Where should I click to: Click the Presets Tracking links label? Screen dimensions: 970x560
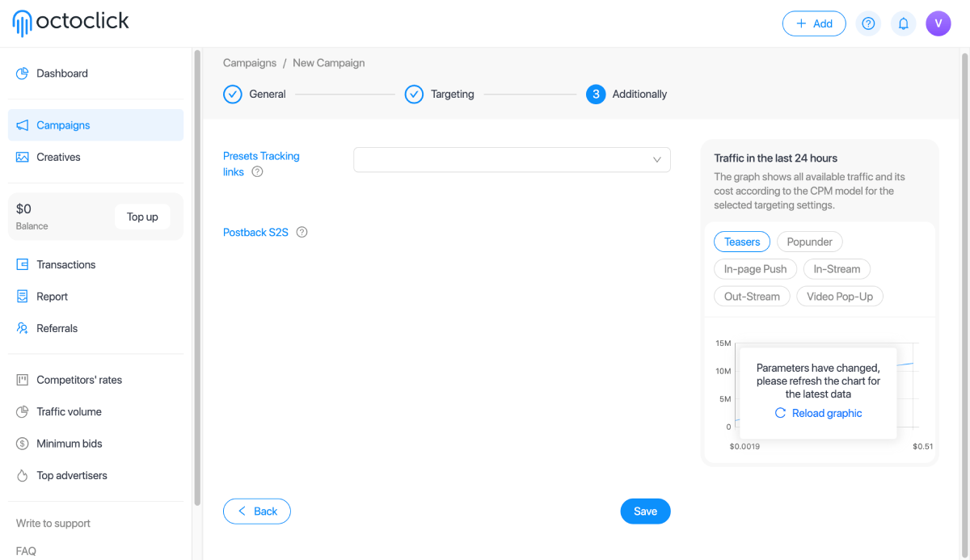pos(261,164)
